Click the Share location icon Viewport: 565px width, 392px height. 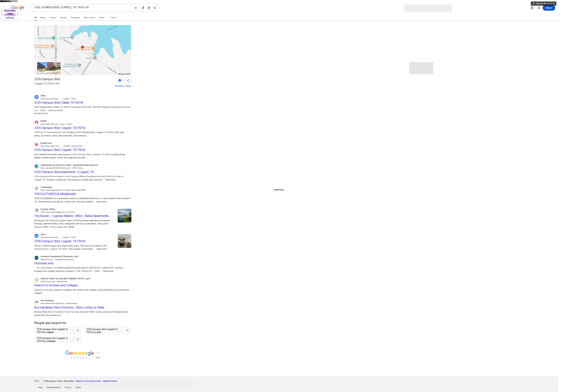coord(128,80)
